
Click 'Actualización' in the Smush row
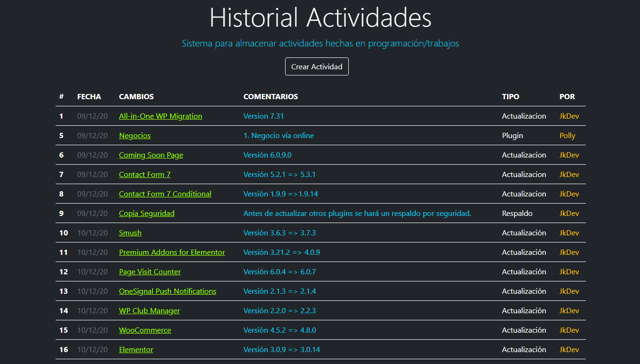tap(524, 233)
